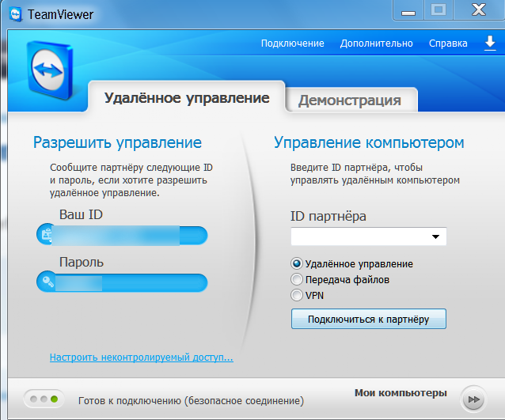Click the connection status dots indicator
Image resolution: width=505 pixels, height=420 pixels.
click(x=44, y=399)
